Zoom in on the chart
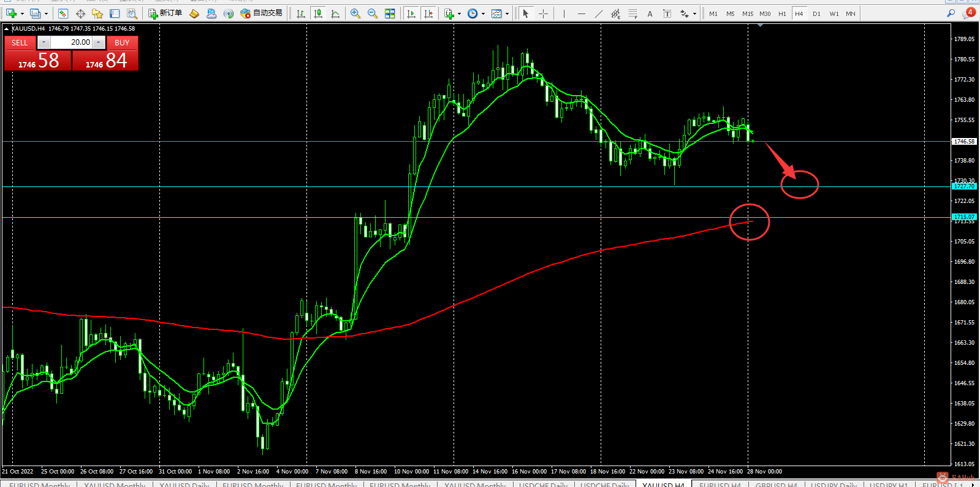 [355, 13]
